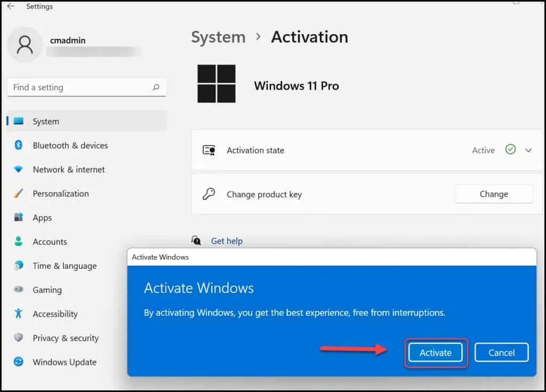Viewport: 546px width, 392px height.
Task: Click Activate in the dialog
Action: (x=435, y=353)
